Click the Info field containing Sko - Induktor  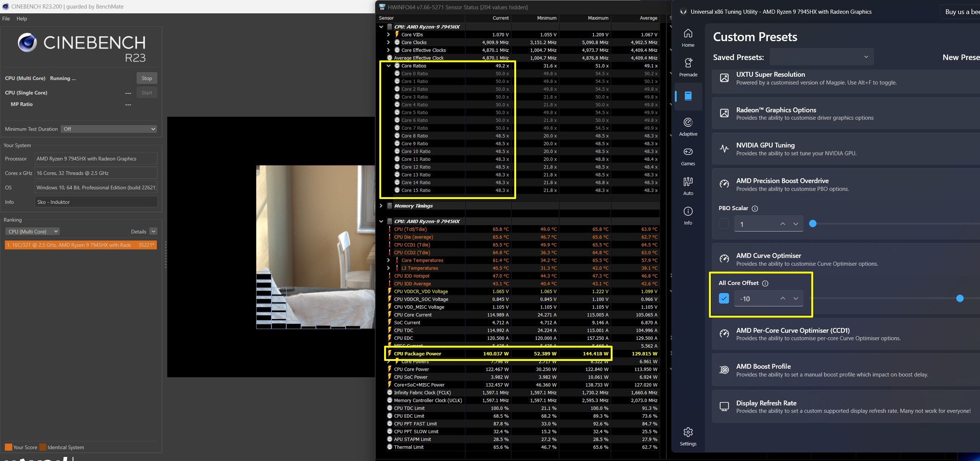96,202
